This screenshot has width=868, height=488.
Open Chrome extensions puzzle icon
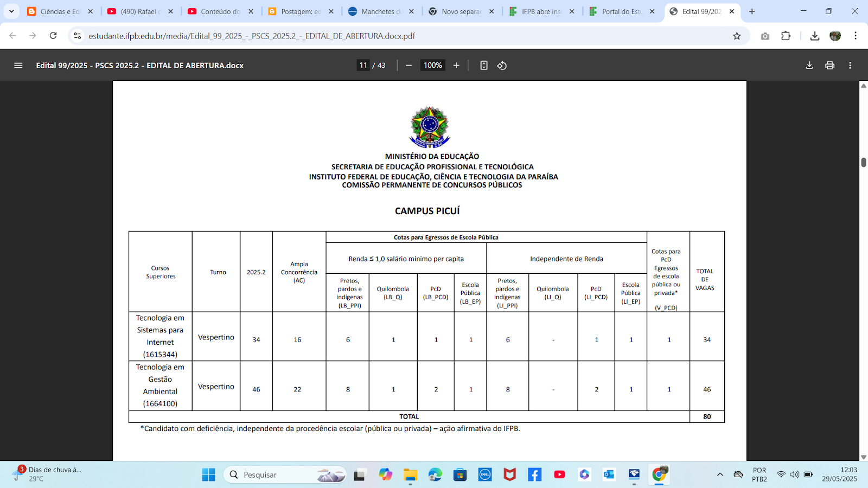(x=786, y=36)
